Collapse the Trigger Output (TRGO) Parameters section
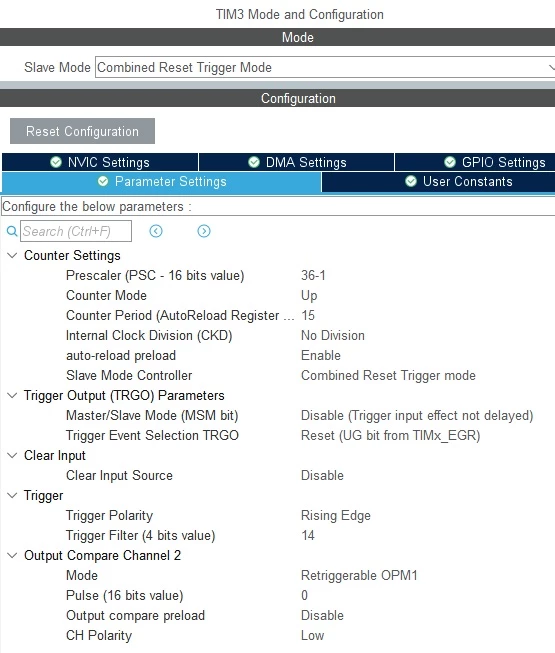 12,395
